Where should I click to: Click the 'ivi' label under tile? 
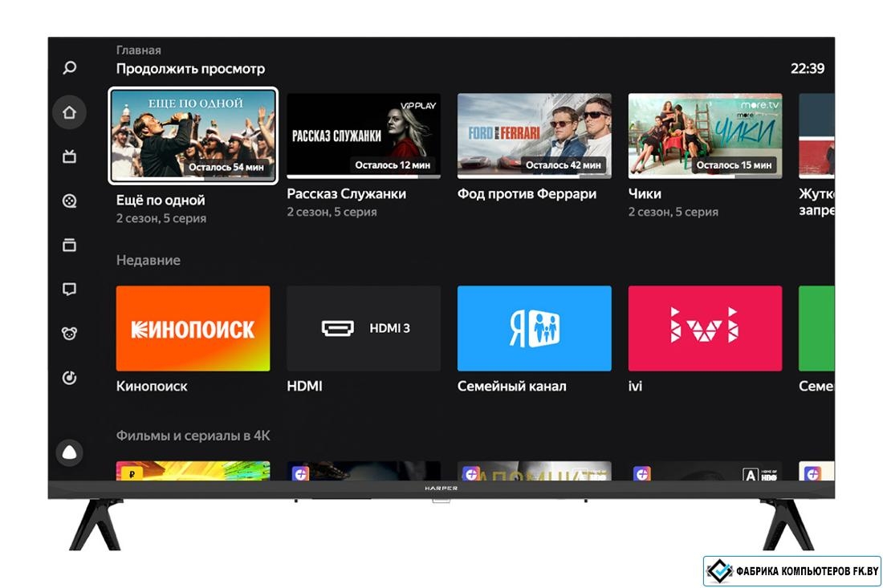pos(635,386)
